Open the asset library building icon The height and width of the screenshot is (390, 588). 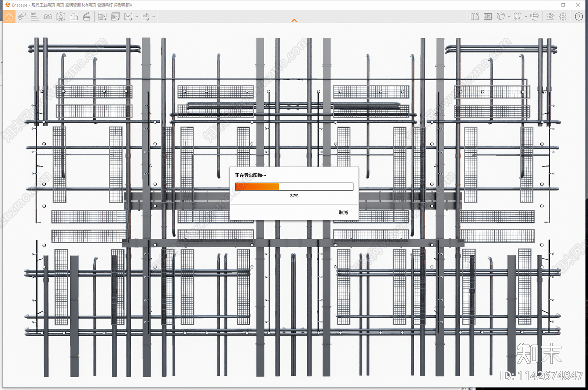click(x=73, y=17)
